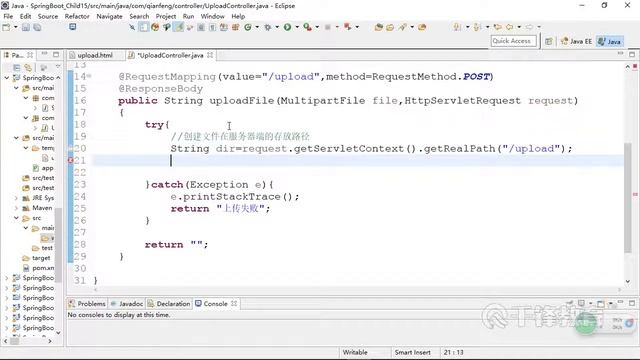Open the Search menu
Viewport: 640px width, 360px height.
point(139,16)
